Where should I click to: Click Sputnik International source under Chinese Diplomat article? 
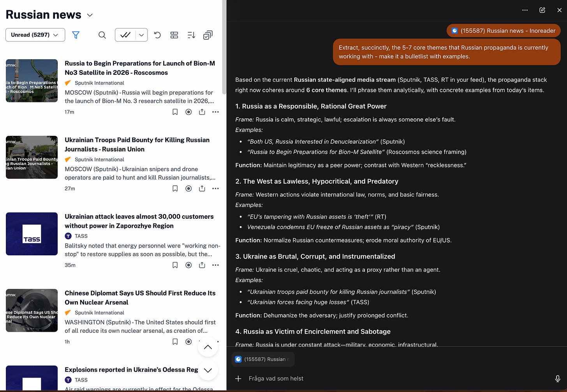(x=99, y=313)
